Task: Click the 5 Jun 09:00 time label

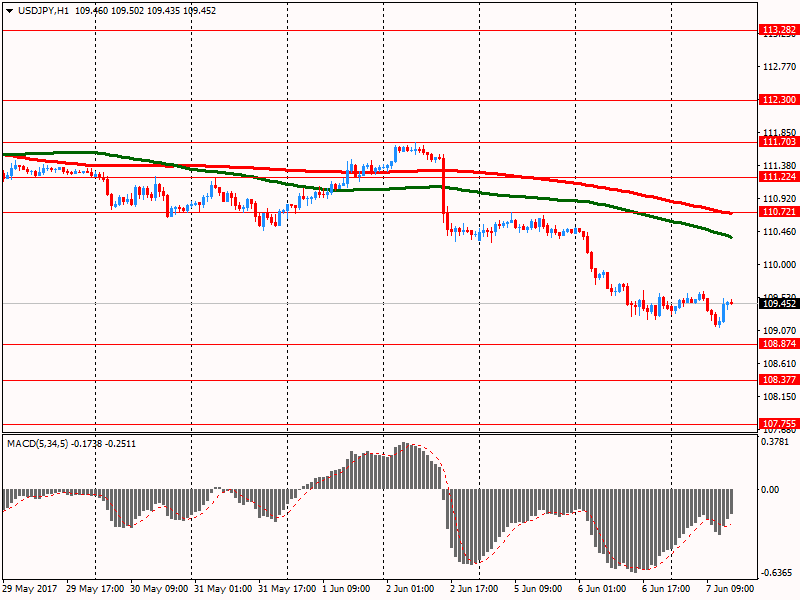Action: (x=538, y=589)
